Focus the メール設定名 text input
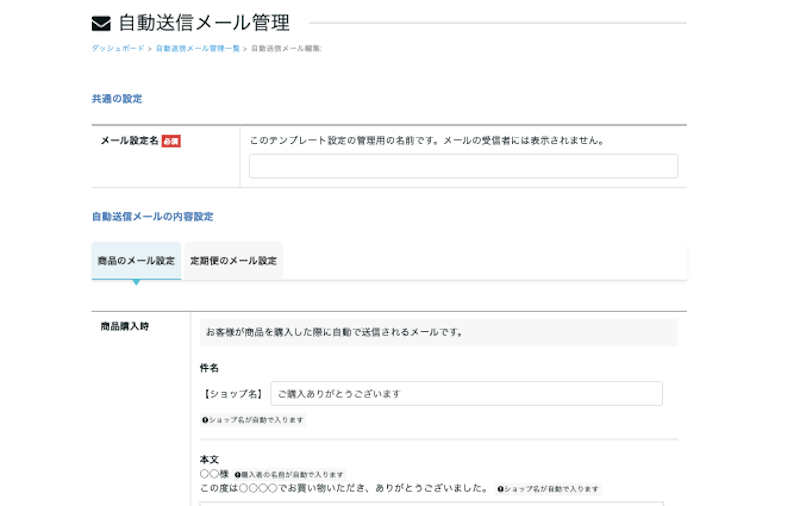Screen dimensions: 800x506 click(x=463, y=166)
